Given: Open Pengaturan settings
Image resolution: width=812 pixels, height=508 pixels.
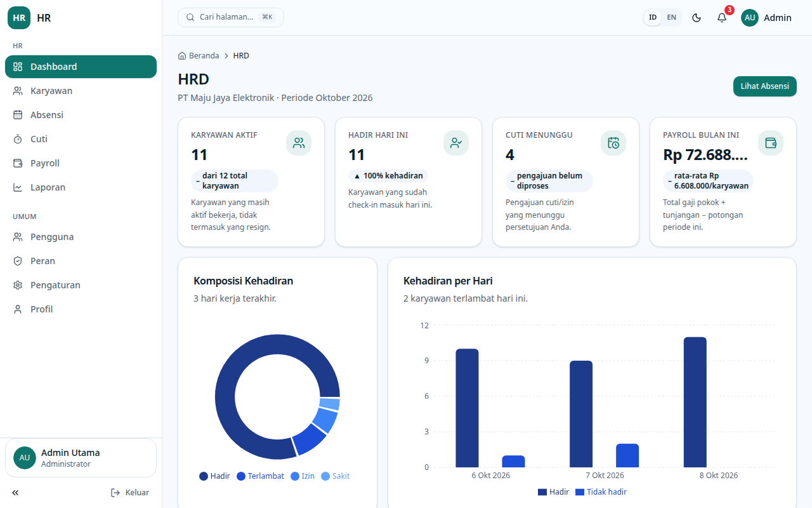Looking at the screenshot, I should (x=81, y=285).
